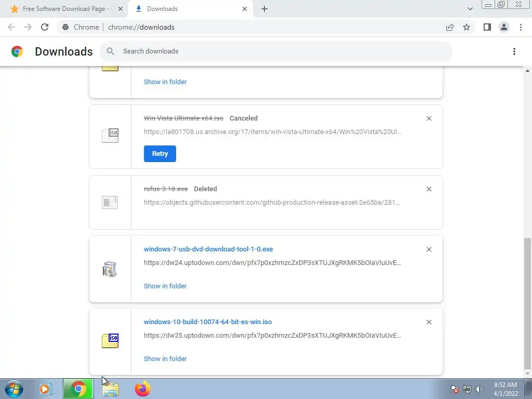The height and width of the screenshot is (399, 532).
Task: Click the page vertical scrollbar thumb
Action: click(528, 303)
